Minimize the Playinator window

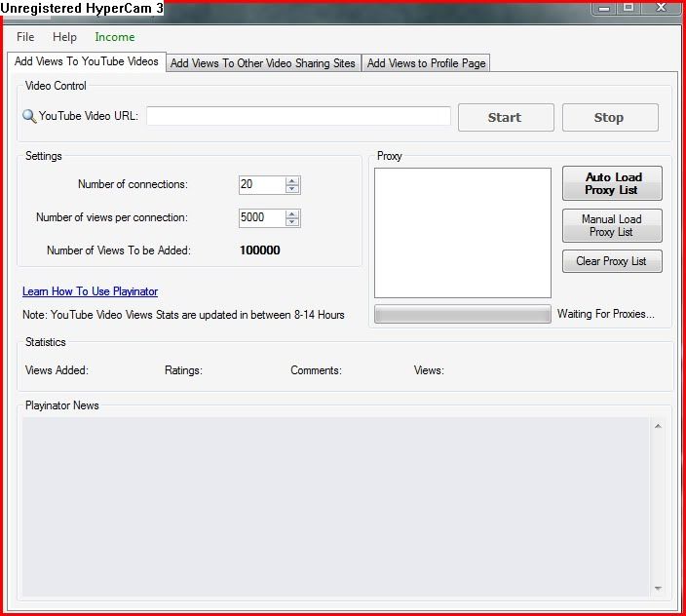click(x=604, y=9)
